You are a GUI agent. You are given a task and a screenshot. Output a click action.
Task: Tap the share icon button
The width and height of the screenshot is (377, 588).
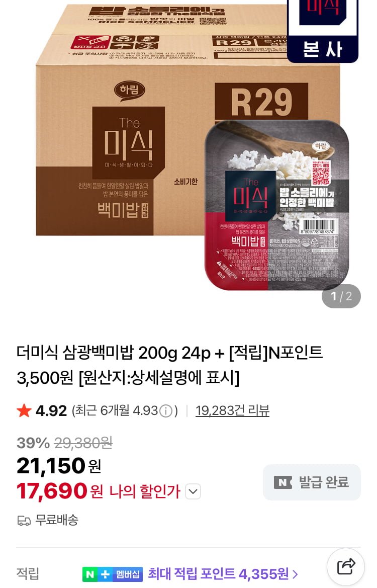[x=346, y=567]
